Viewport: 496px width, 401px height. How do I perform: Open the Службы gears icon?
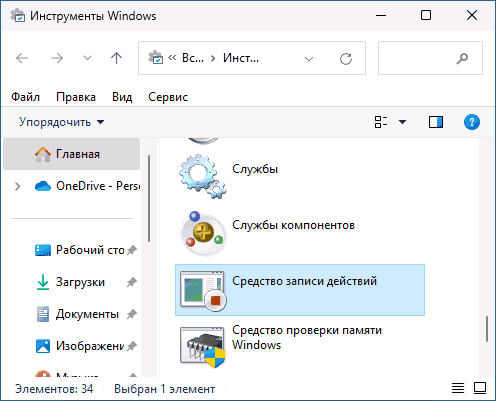[203, 177]
